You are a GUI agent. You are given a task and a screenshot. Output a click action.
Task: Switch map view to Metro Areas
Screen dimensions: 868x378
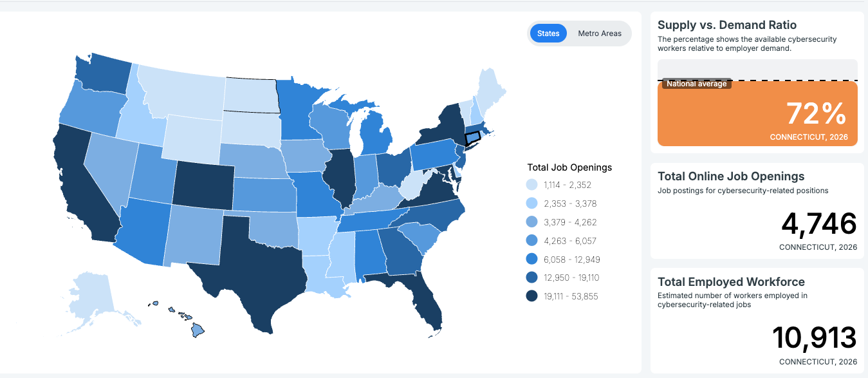(599, 33)
